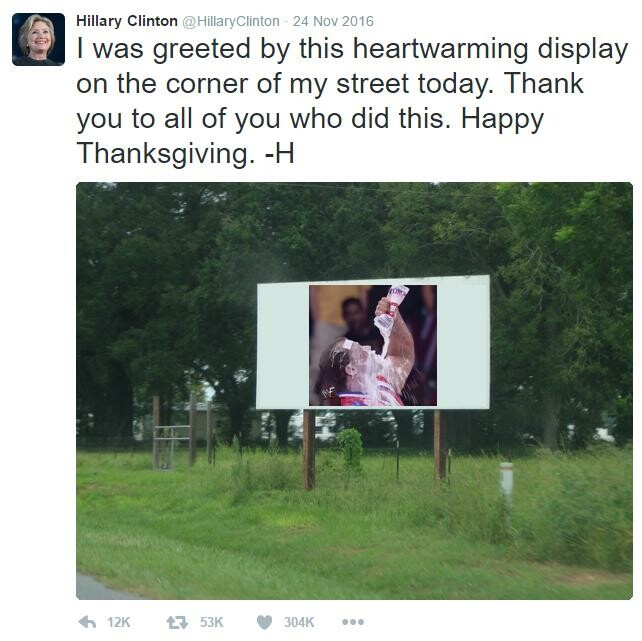Click the white marker post in the grass
The width and height of the screenshot is (642, 641).
507,483
